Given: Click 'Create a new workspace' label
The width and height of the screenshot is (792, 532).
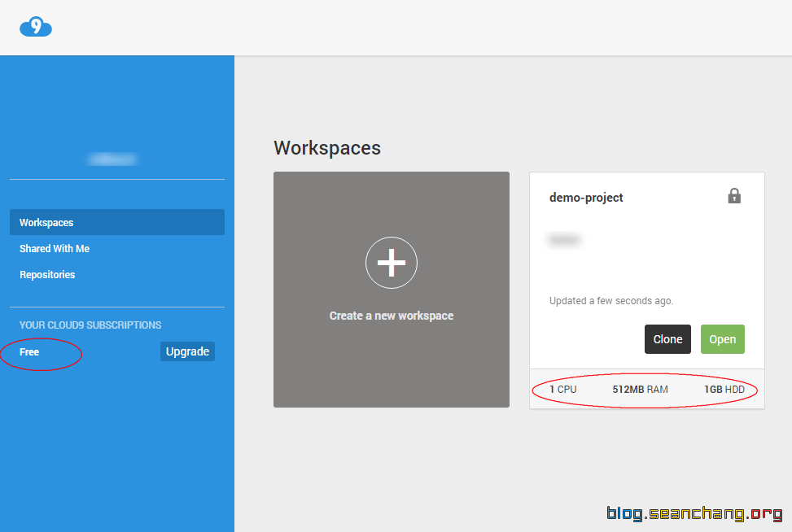Looking at the screenshot, I should 392,316.
